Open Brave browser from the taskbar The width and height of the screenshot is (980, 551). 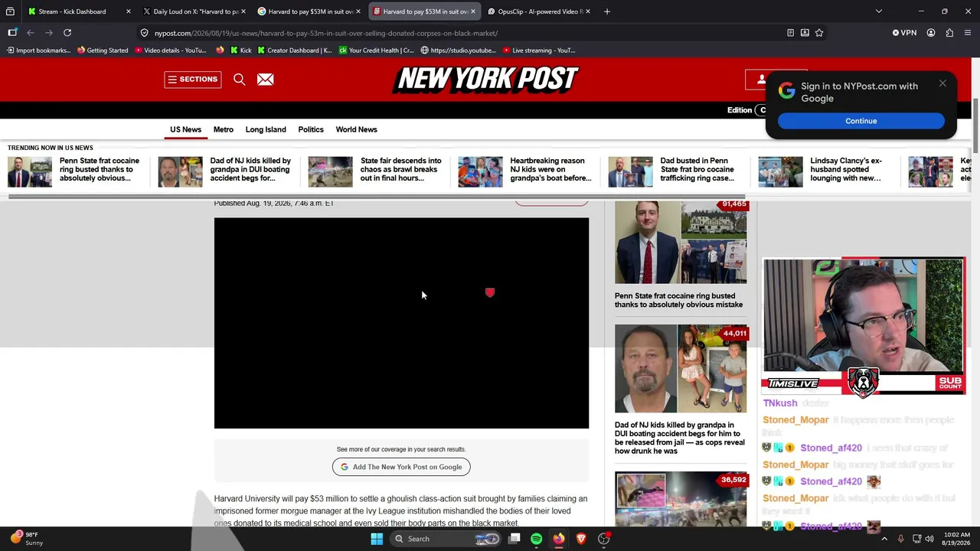(581, 539)
